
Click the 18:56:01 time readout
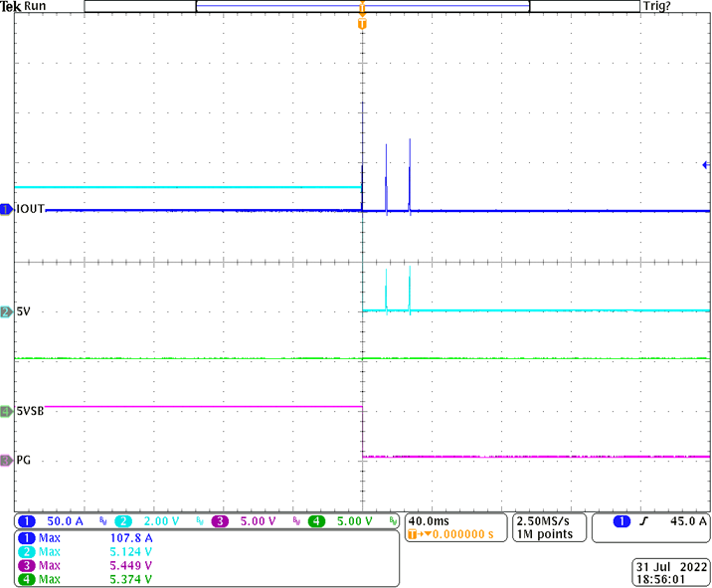[660, 580]
